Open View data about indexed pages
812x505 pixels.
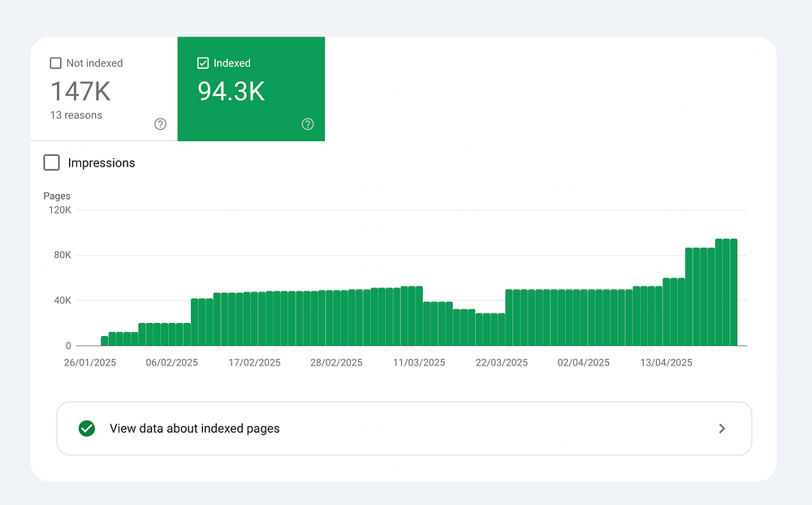pyautogui.click(x=404, y=429)
